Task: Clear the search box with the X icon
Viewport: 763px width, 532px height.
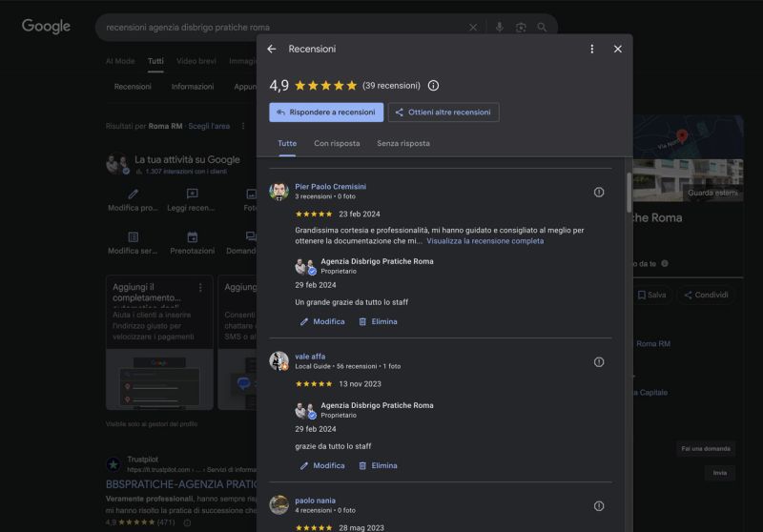Action: coord(473,28)
